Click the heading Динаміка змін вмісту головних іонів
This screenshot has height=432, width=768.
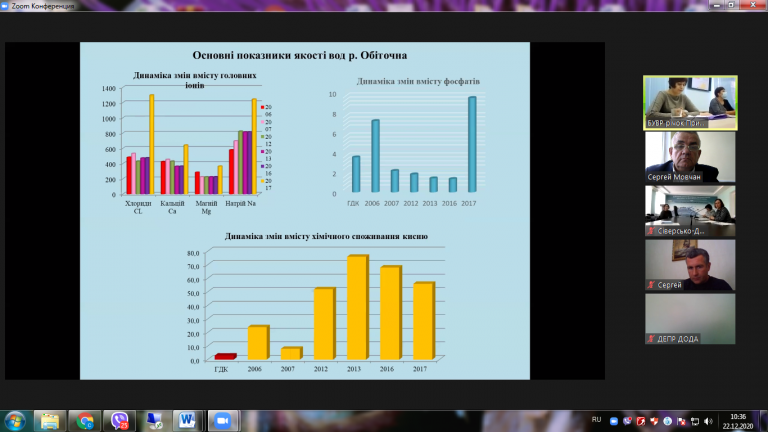[194, 80]
